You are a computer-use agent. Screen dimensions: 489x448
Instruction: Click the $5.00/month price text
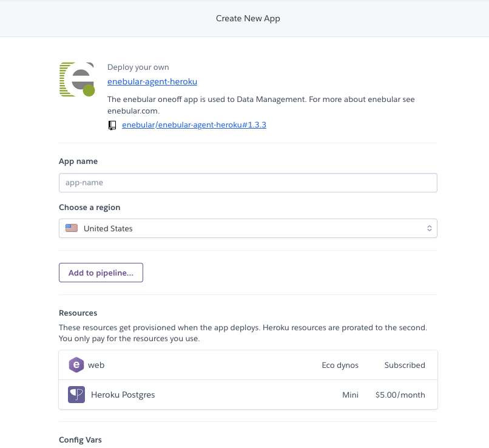tap(400, 395)
